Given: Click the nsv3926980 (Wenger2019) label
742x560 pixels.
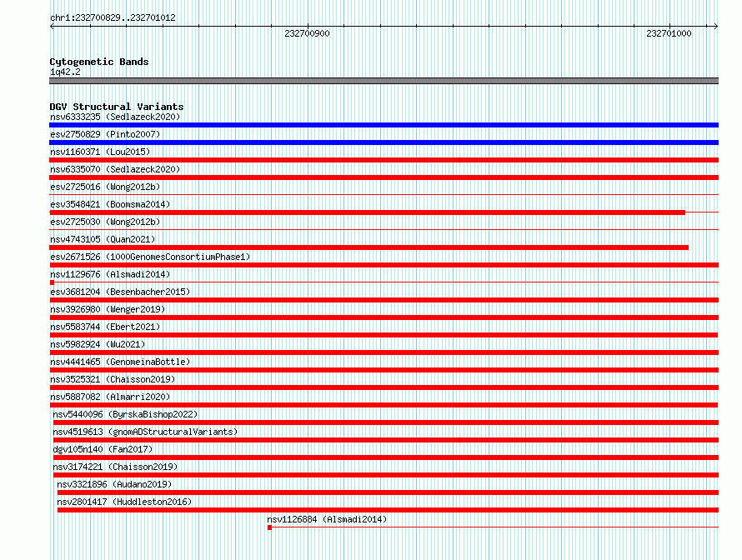Looking at the screenshot, I should (x=108, y=309).
